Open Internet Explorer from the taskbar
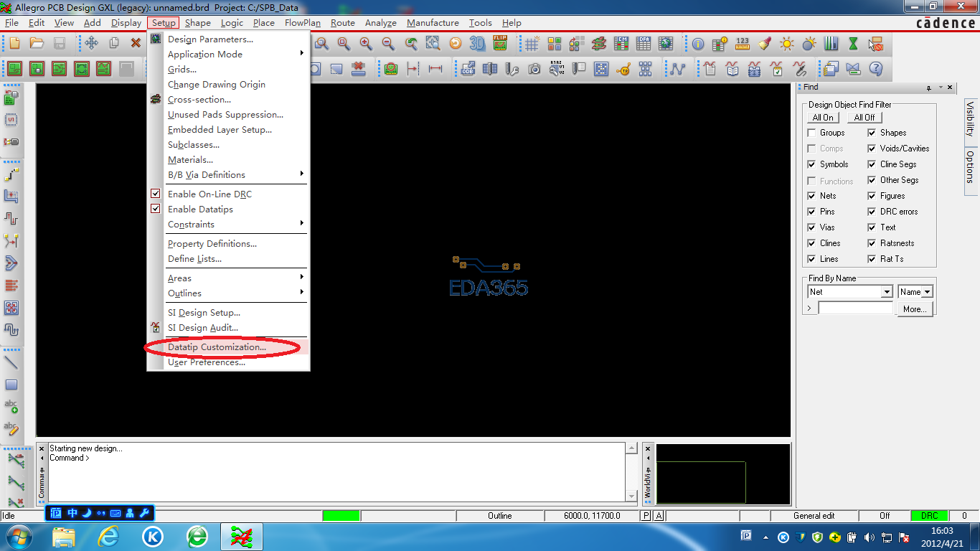 (x=108, y=537)
